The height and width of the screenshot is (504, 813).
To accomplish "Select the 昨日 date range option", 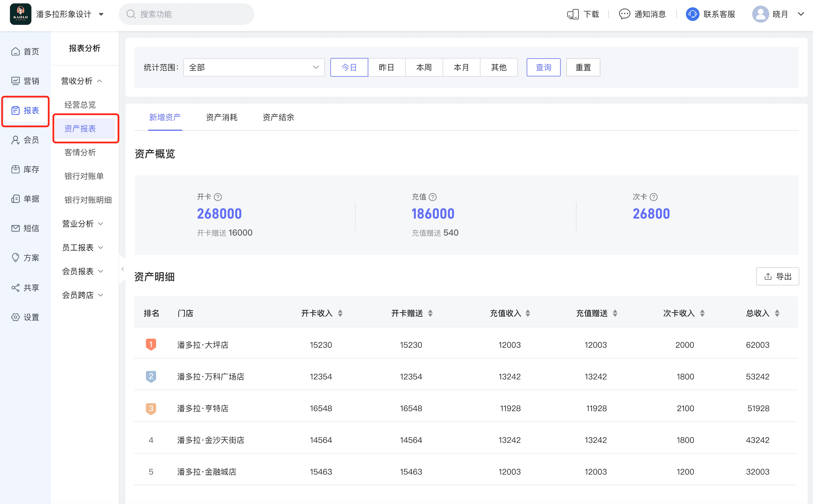I will tap(386, 67).
